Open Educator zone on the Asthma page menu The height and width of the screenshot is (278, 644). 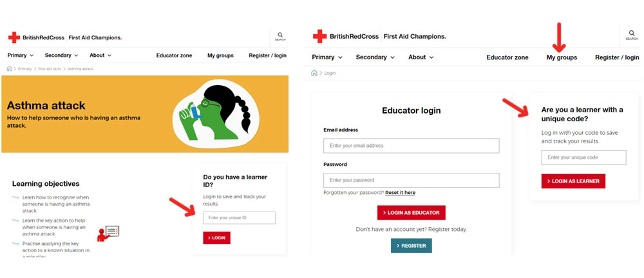(174, 55)
